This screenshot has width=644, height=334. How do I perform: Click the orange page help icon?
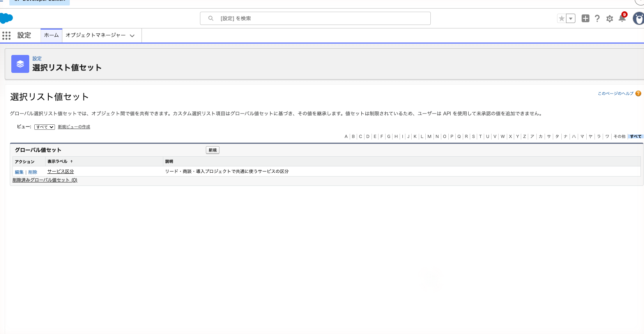click(x=638, y=94)
